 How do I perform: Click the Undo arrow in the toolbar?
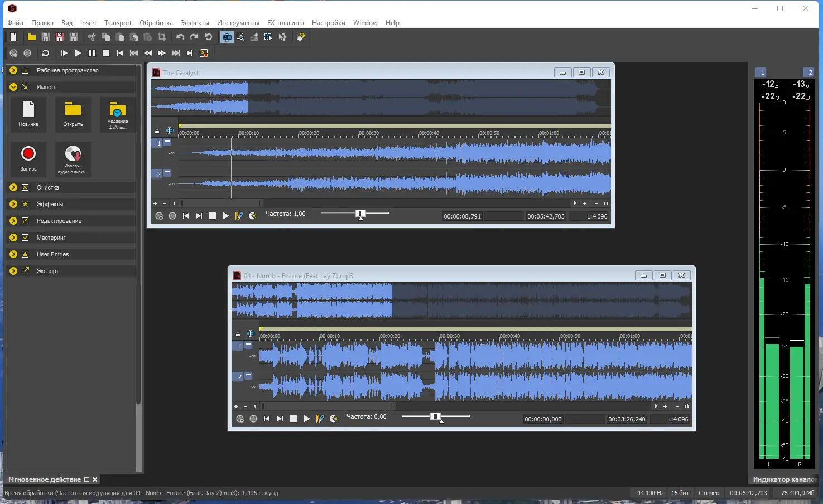[x=180, y=37]
